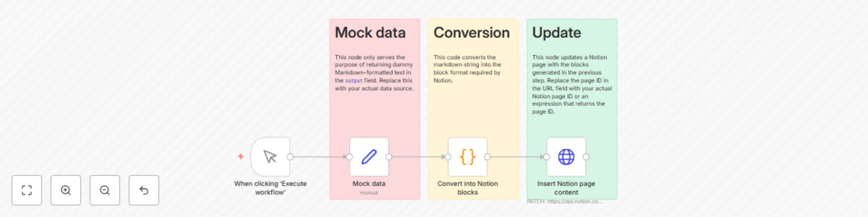Click the 'Convert into Notion blocks' label
This screenshot has width=868, height=217.
point(467,188)
